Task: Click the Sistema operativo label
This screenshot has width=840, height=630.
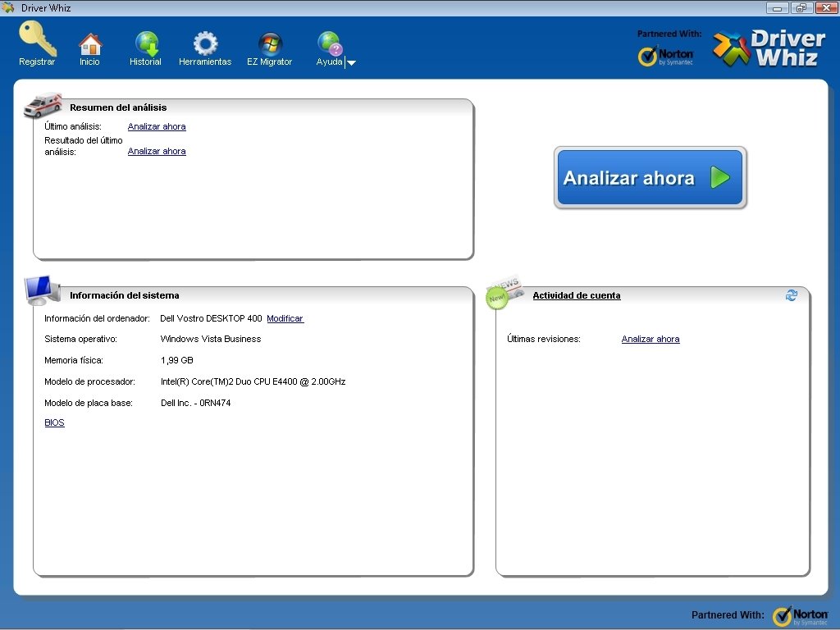Action: tap(80, 339)
